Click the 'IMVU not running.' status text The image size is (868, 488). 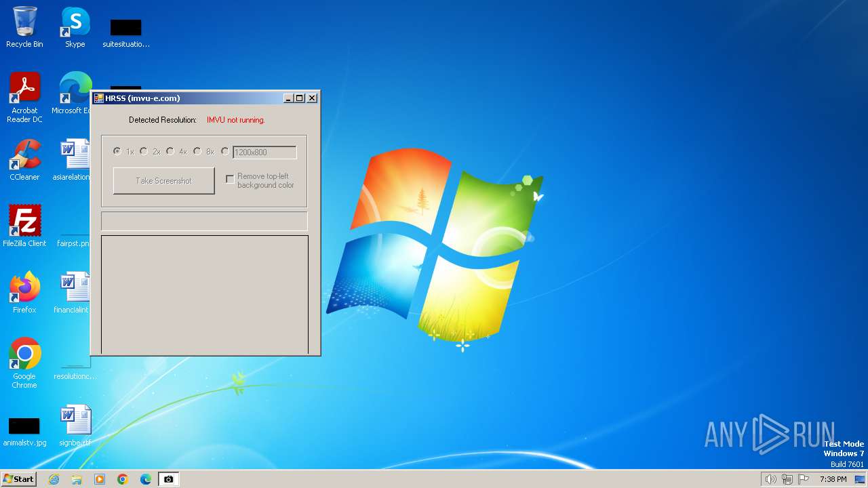pyautogui.click(x=235, y=120)
